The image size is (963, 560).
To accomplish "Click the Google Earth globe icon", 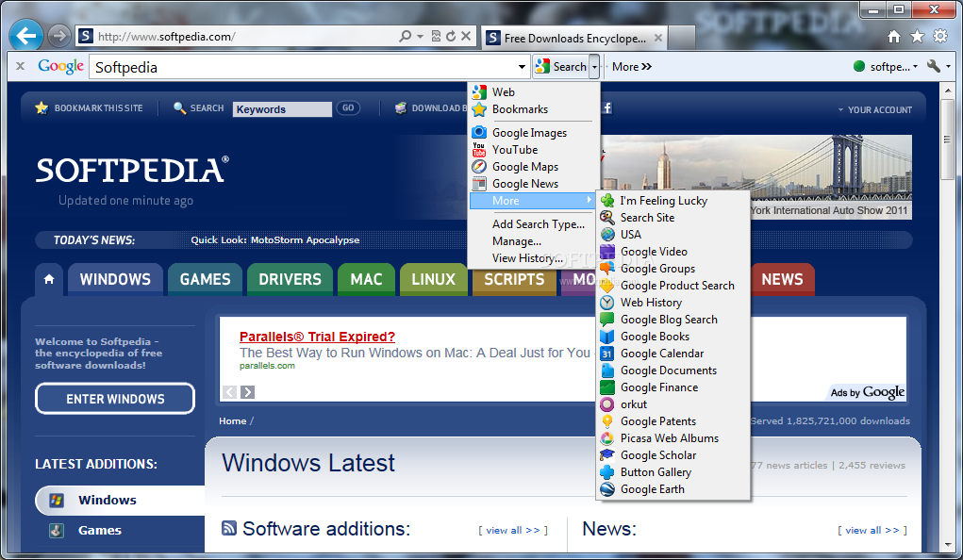I will click(x=606, y=489).
